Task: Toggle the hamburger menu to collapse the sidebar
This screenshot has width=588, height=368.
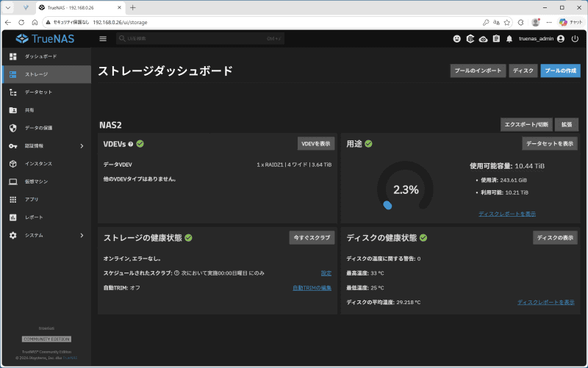Action: pos(103,39)
